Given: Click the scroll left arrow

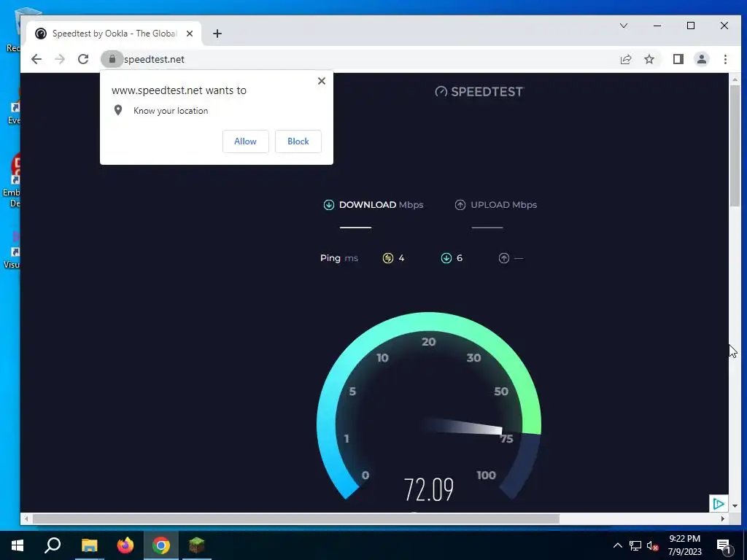Looking at the screenshot, I should [x=26, y=518].
